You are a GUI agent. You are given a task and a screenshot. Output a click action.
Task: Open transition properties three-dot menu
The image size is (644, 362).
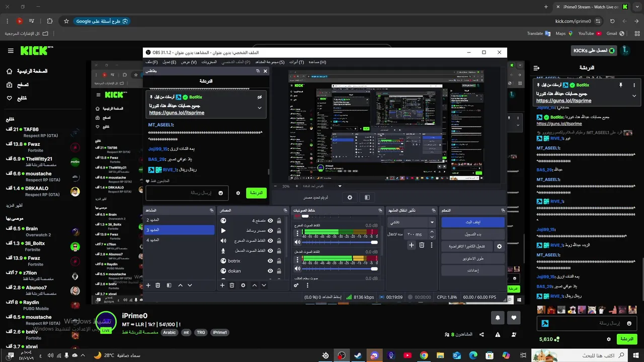point(432,245)
